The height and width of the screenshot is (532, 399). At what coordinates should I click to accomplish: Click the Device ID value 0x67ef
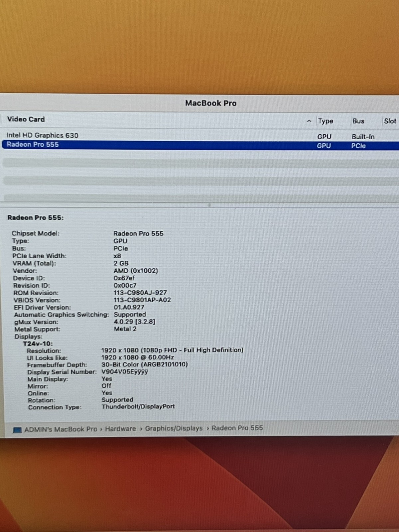(x=124, y=278)
